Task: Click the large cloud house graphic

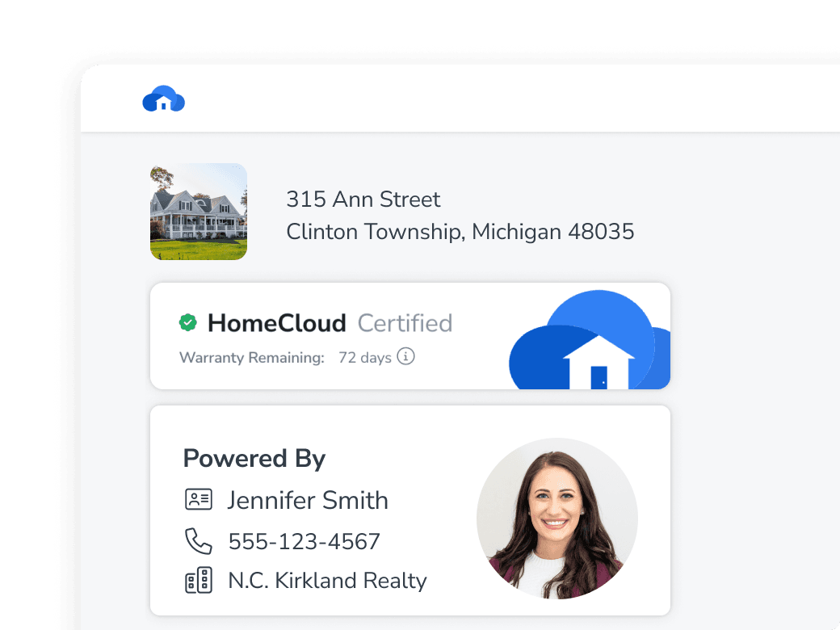Action: [590, 340]
